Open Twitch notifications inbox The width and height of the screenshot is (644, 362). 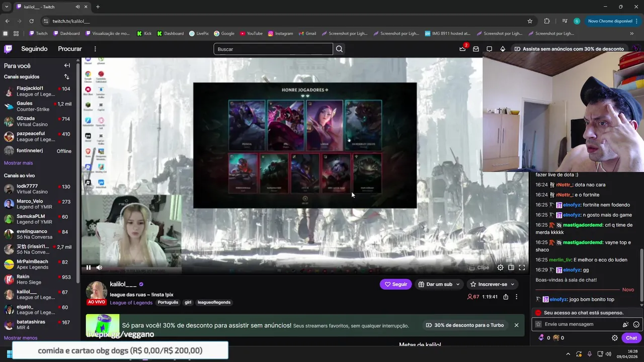[x=476, y=49]
